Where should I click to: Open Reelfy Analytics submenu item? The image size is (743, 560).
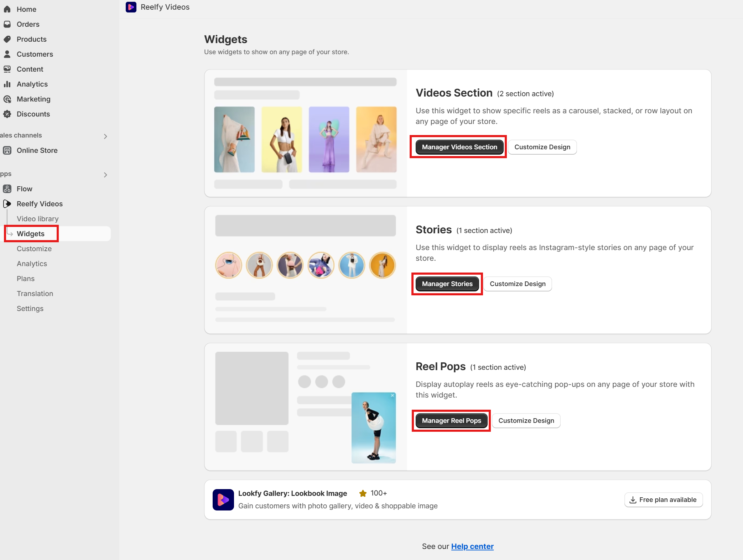pos(32,264)
